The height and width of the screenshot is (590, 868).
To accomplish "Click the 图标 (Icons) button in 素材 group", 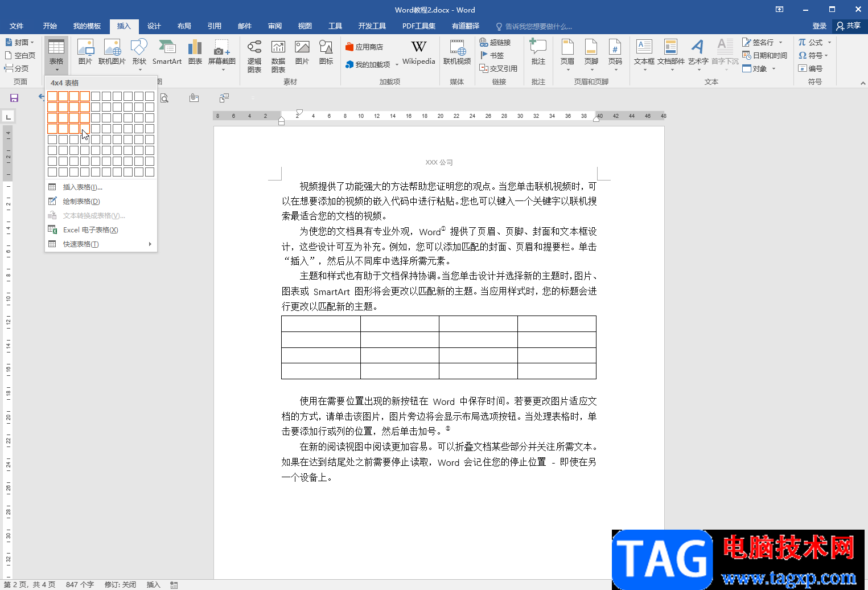I will 326,52.
